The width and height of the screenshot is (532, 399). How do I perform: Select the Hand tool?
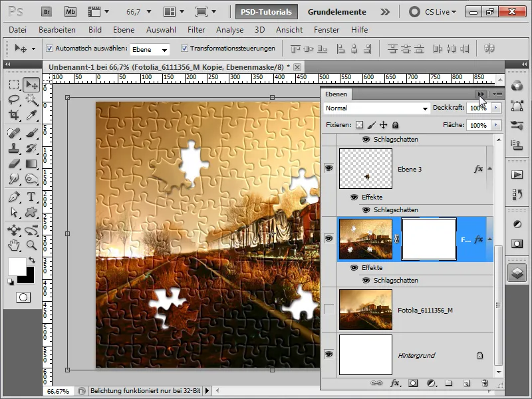pyautogui.click(x=14, y=245)
